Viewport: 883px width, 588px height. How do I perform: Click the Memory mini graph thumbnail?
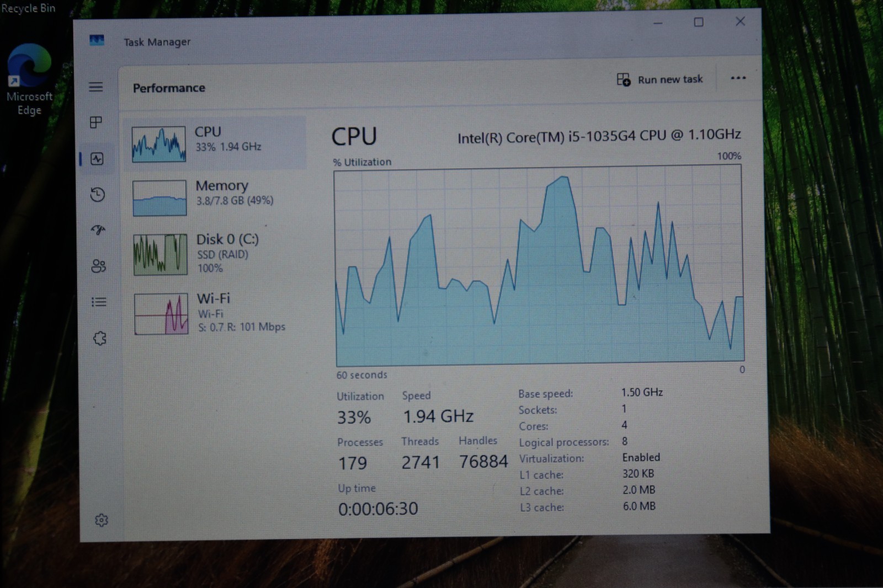[x=159, y=197]
